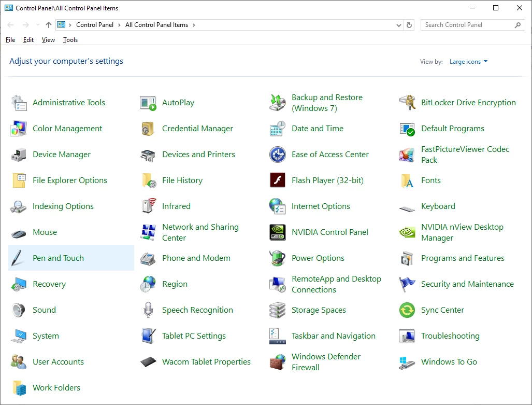Click the Mouse icon
Viewport: 532px width, 405px height.
click(x=19, y=233)
